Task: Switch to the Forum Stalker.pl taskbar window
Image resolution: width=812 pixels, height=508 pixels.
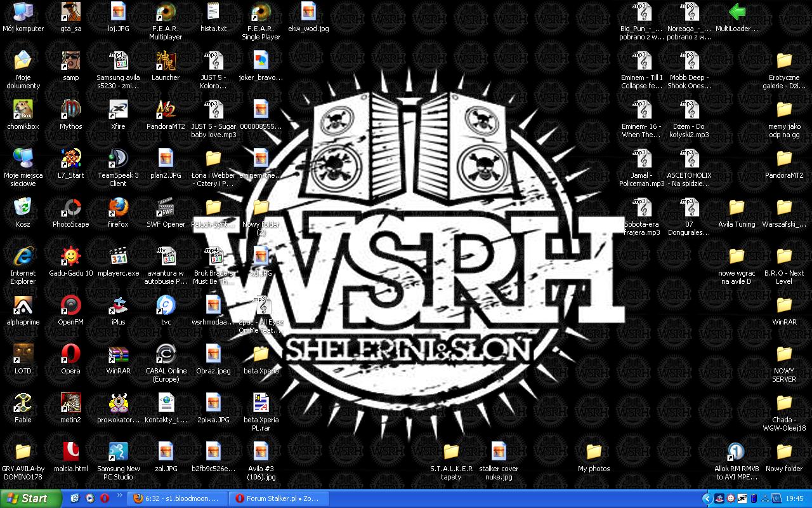Action: [x=277, y=498]
